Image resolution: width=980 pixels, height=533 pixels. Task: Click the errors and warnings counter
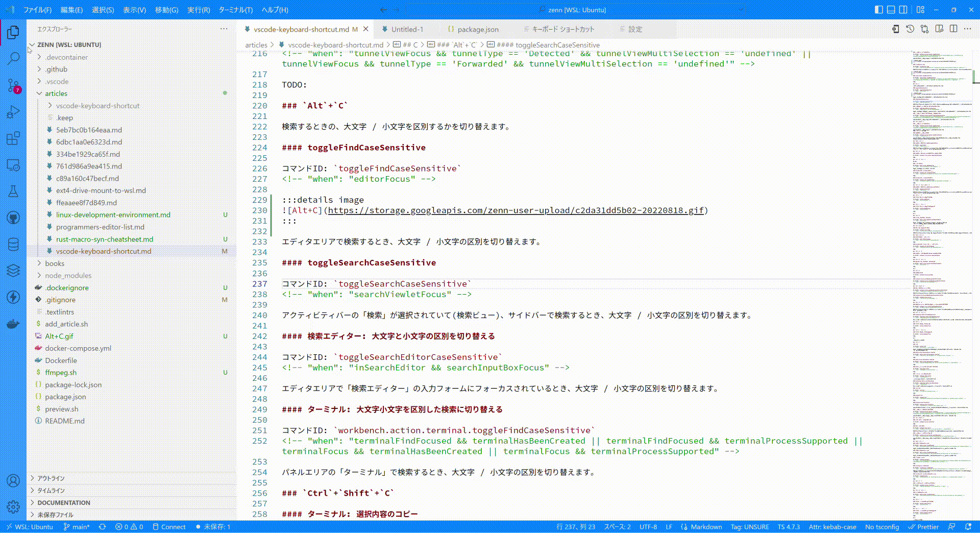point(129,527)
